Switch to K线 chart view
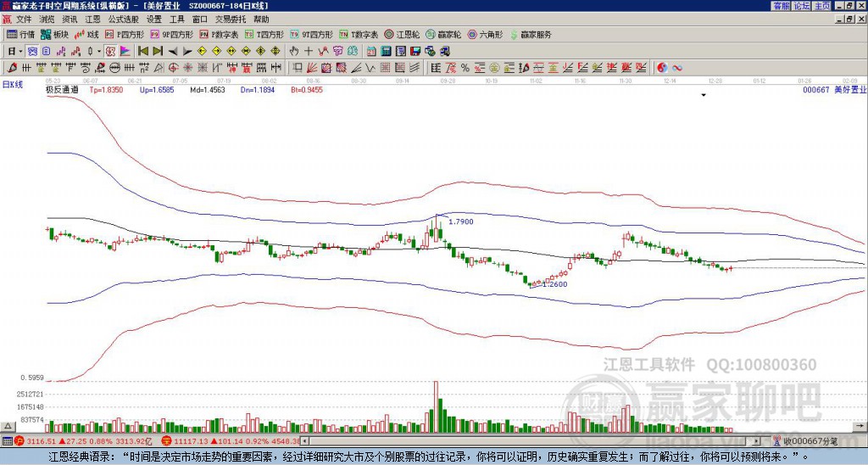This screenshot has height=465, width=868. (86, 34)
